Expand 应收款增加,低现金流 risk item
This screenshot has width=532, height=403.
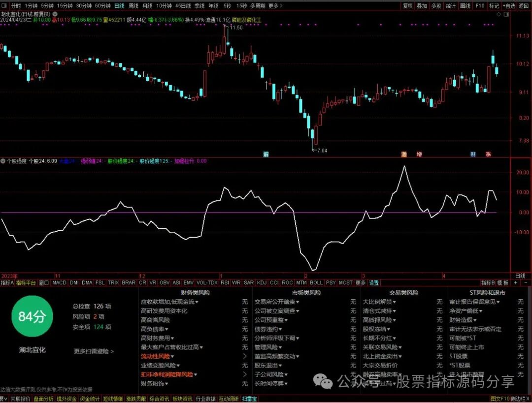tap(169, 302)
